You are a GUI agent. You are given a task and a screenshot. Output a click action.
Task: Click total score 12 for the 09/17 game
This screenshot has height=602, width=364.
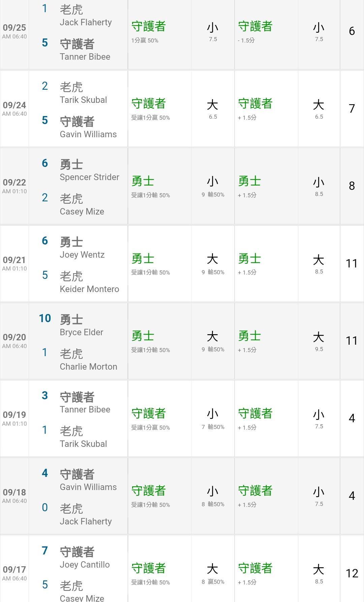click(352, 573)
